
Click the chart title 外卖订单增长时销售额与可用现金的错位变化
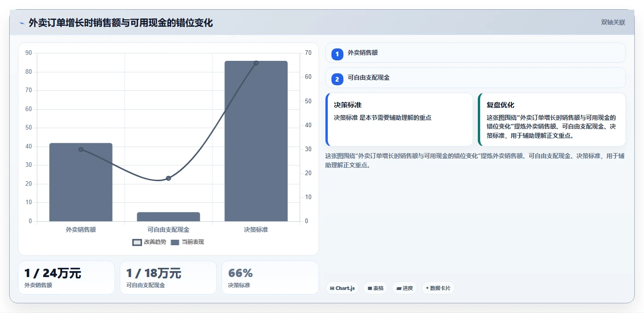[121, 23]
